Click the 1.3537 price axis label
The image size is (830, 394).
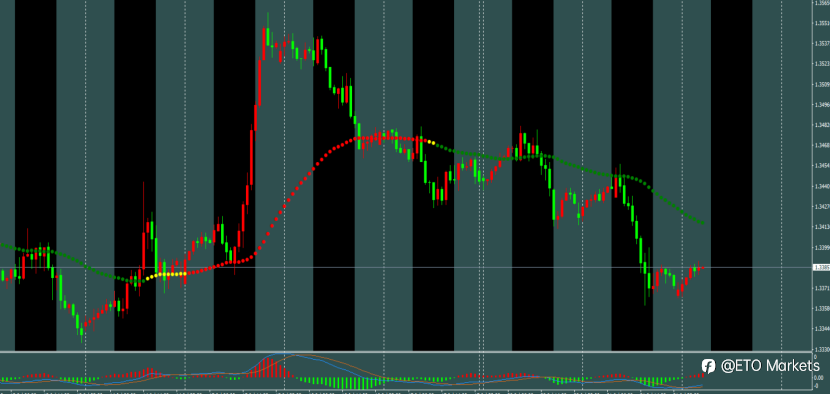click(822, 43)
